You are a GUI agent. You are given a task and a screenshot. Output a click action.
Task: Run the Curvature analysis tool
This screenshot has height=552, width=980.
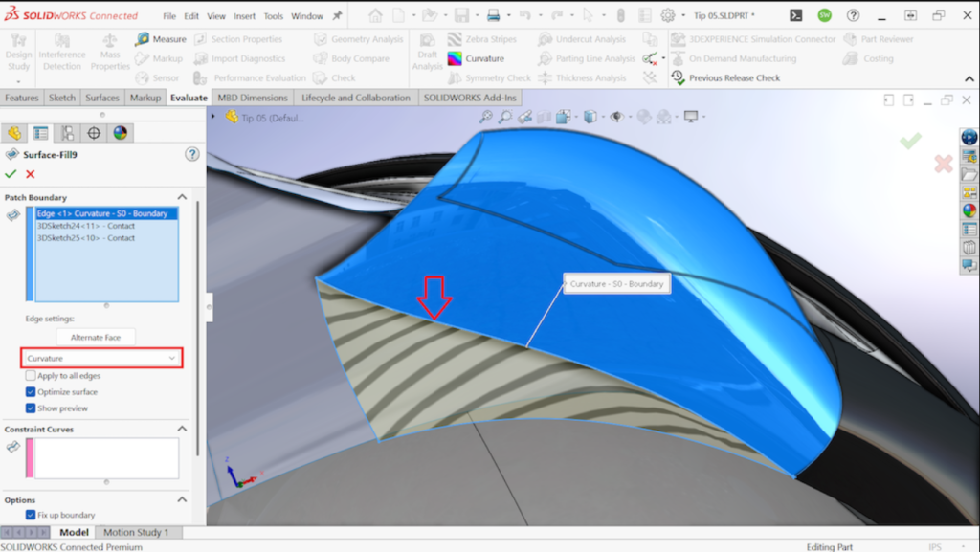[485, 58]
